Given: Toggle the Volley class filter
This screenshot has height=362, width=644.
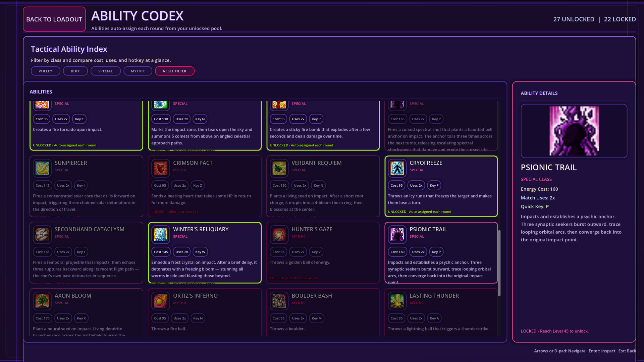Looking at the screenshot, I should pos(45,71).
